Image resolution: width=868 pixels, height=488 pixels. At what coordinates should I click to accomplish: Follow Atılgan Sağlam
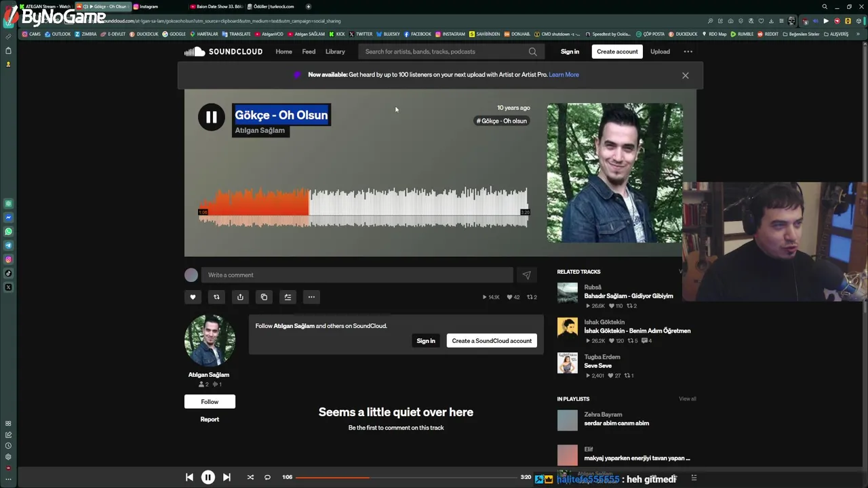[210, 402]
